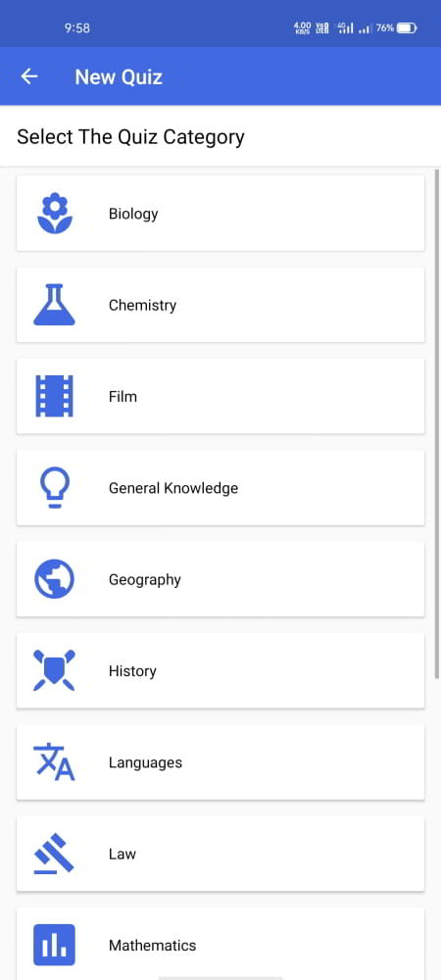Screen dimensions: 441x980
Task: Click the Languages translate icon
Action: tap(54, 761)
